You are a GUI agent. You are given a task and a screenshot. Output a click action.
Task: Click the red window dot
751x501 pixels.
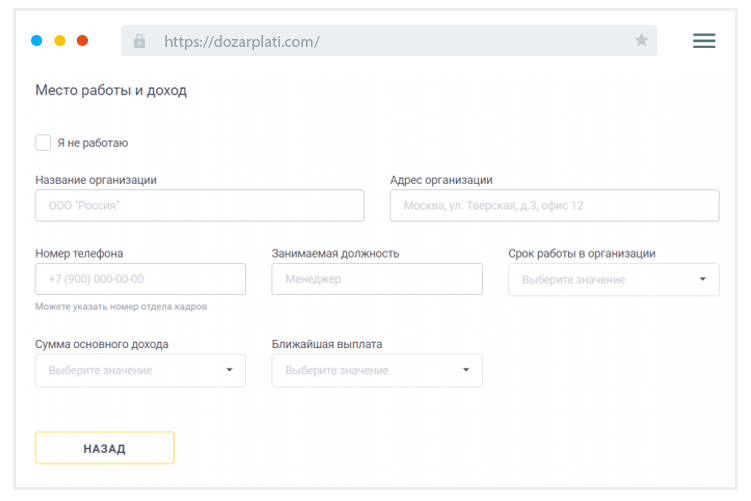coord(83,41)
